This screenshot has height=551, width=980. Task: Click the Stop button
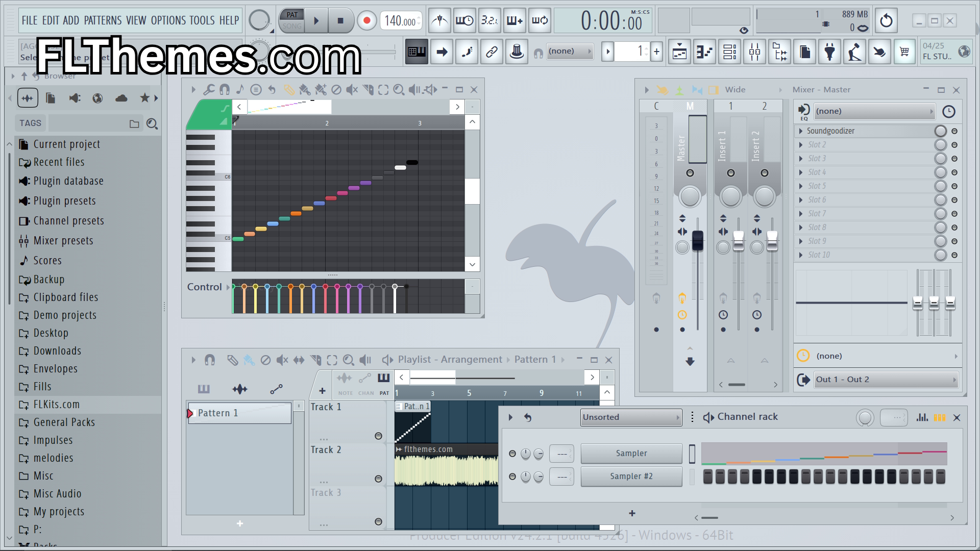[340, 21]
